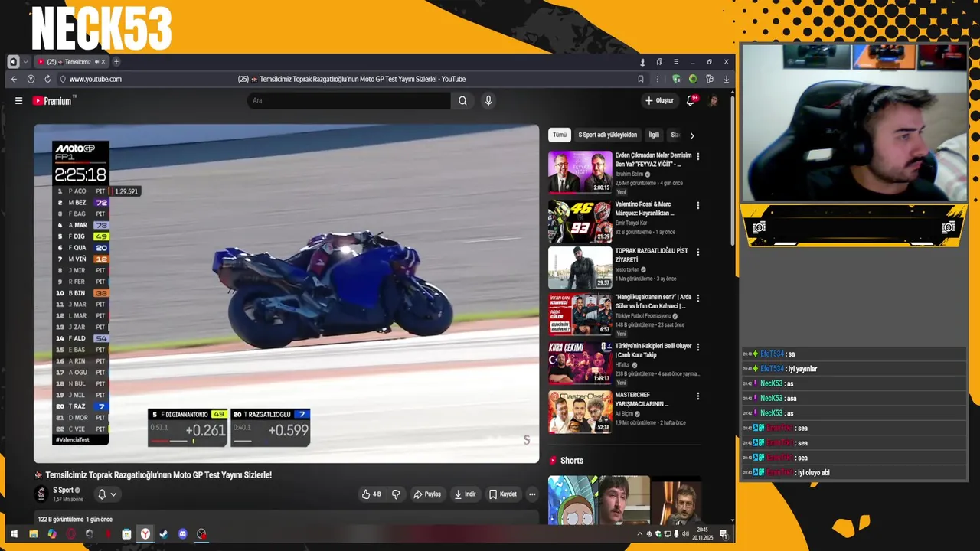Activate voice search microphone
The height and width of the screenshot is (551, 980).
pyautogui.click(x=488, y=100)
